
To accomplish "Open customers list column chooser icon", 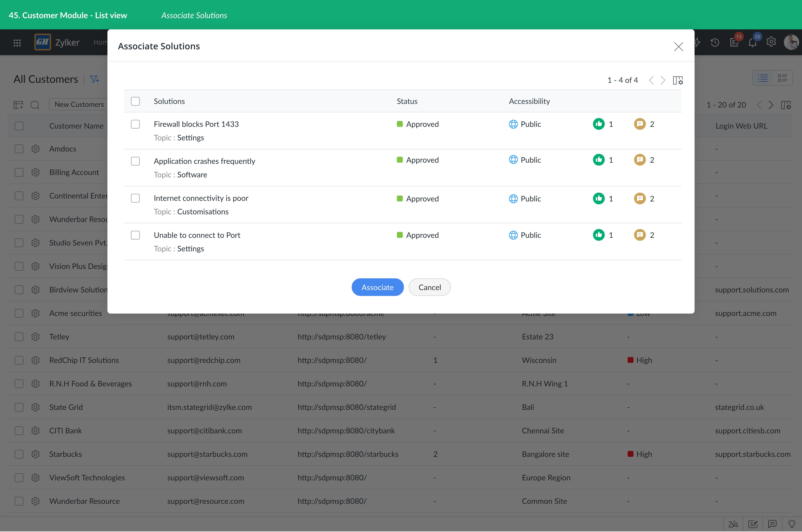I will pos(786,105).
